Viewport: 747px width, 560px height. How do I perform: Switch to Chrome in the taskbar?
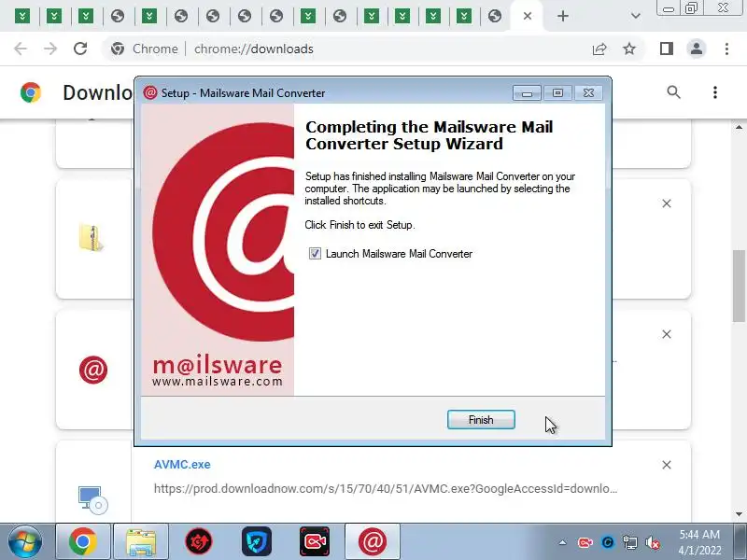point(83,542)
